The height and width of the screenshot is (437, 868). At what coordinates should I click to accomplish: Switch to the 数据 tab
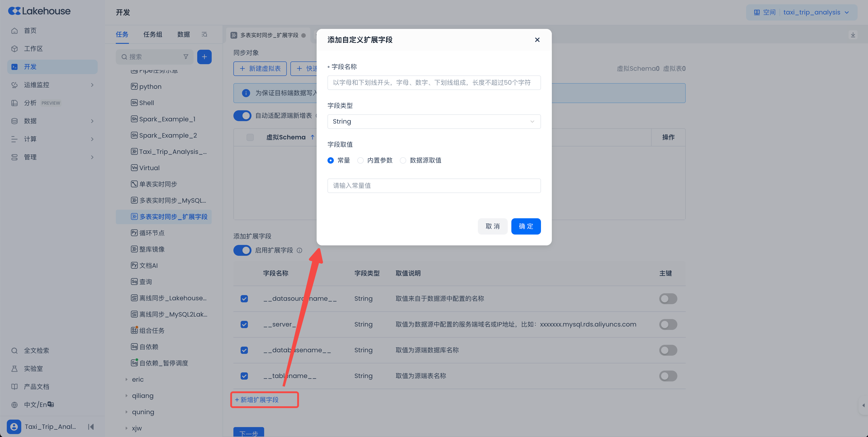tap(183, 34)
